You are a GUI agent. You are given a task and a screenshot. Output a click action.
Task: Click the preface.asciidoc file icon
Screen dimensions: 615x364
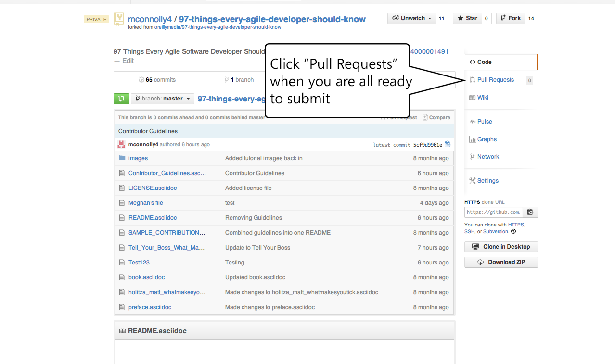click(122, 307)
